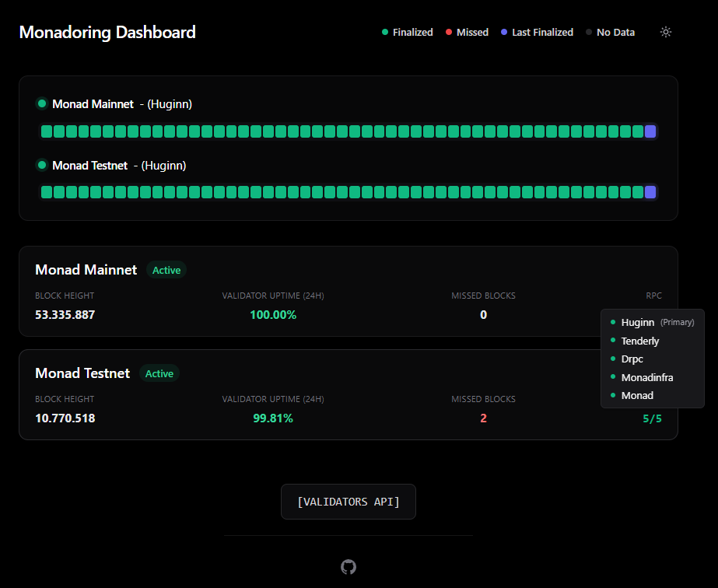Screen dimensions: 718x588
Task: Expand the Testnet 5/5 RPC count
Action: [652, 418]
